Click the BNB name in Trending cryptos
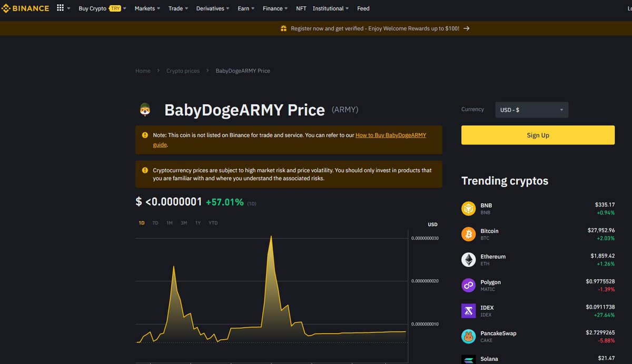This screenshot has height=364, width=632. (x=486, y=205)
